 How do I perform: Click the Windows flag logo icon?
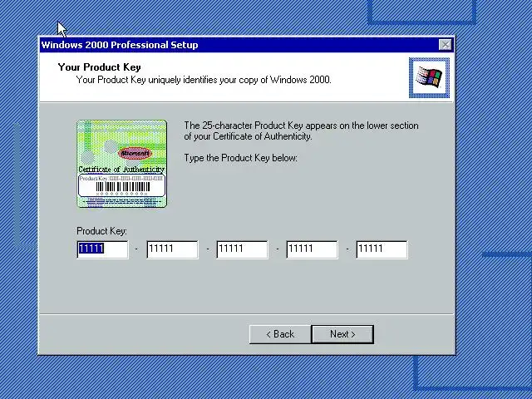coord(429,77)
